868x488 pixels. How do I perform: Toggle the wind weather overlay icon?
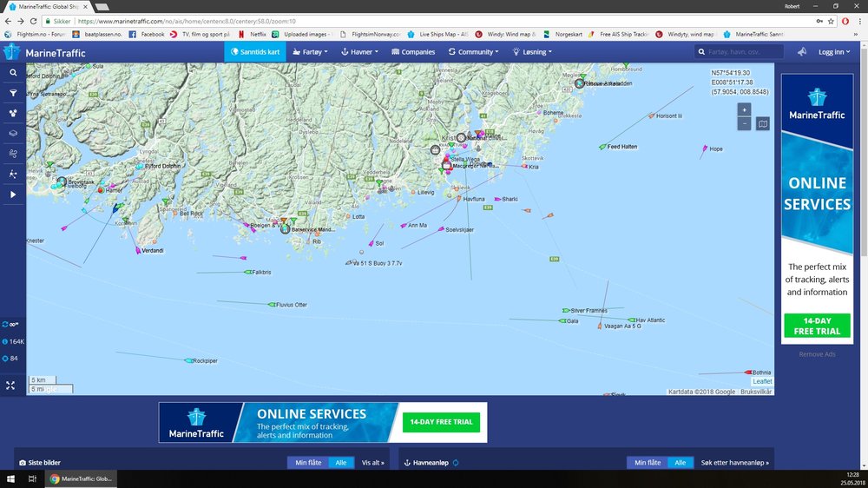click(x=13, y=154)
